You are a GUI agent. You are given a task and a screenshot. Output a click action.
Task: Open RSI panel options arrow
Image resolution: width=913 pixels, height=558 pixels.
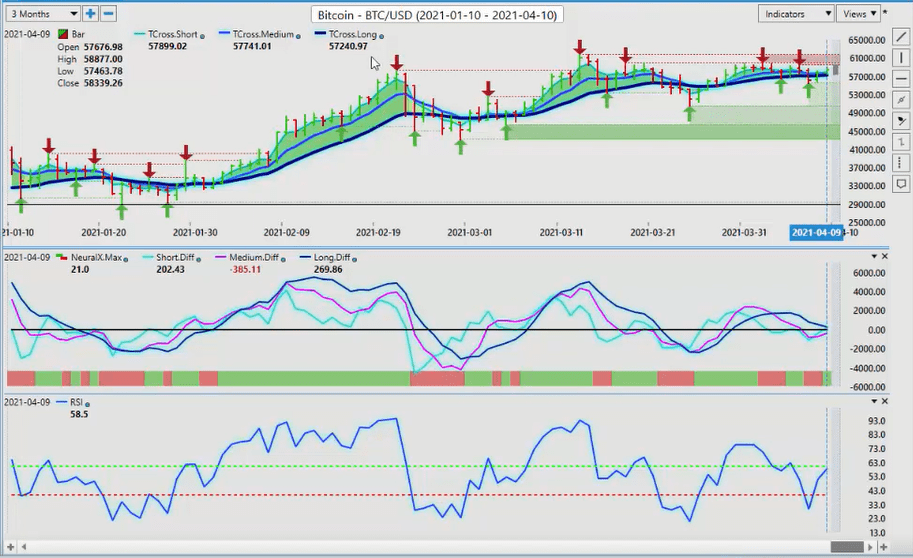click(874, 401)
